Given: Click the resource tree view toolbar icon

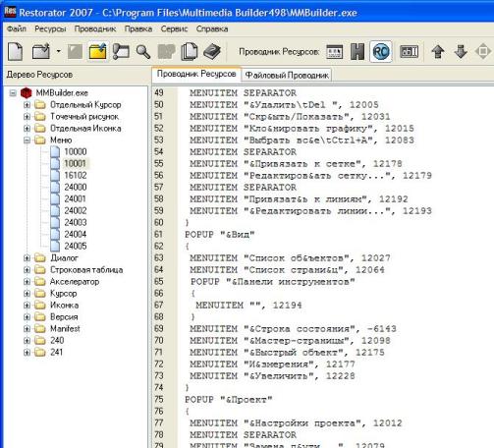Looking at the screenshot, I should (x=121, y=51).
